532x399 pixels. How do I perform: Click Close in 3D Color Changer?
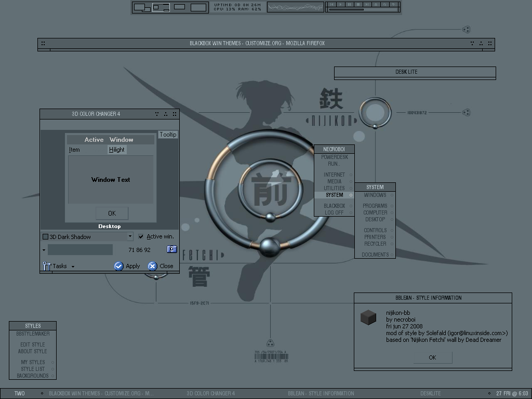point(161,266)
